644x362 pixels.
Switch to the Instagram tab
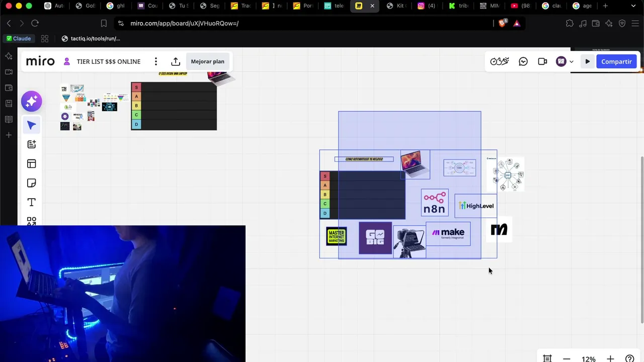[x=426, y=6]
